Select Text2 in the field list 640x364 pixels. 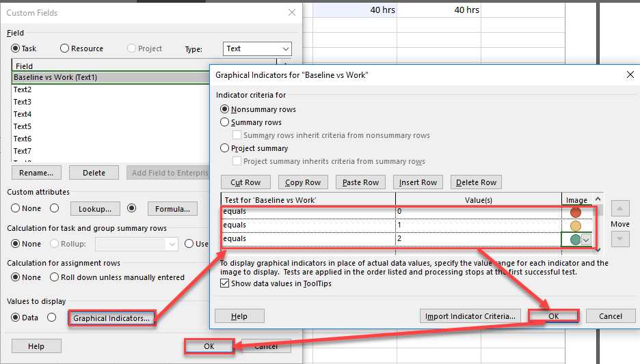coord(23,89)
